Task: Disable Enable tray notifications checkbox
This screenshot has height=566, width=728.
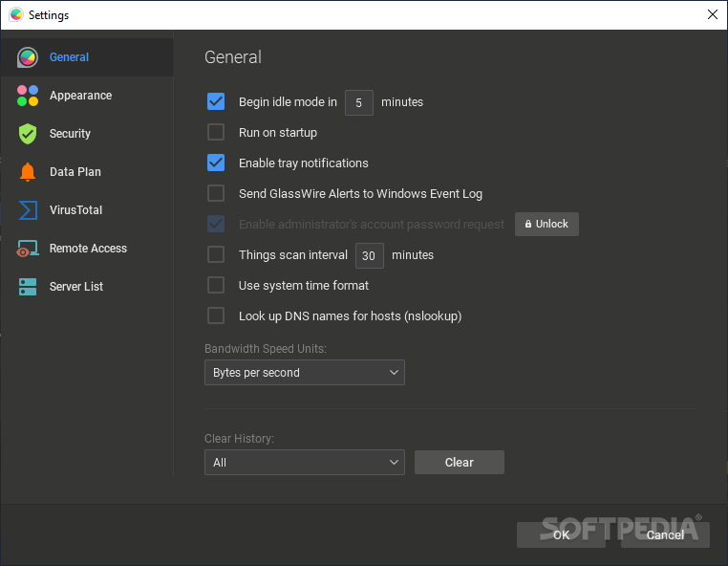Action: point(216,163)
